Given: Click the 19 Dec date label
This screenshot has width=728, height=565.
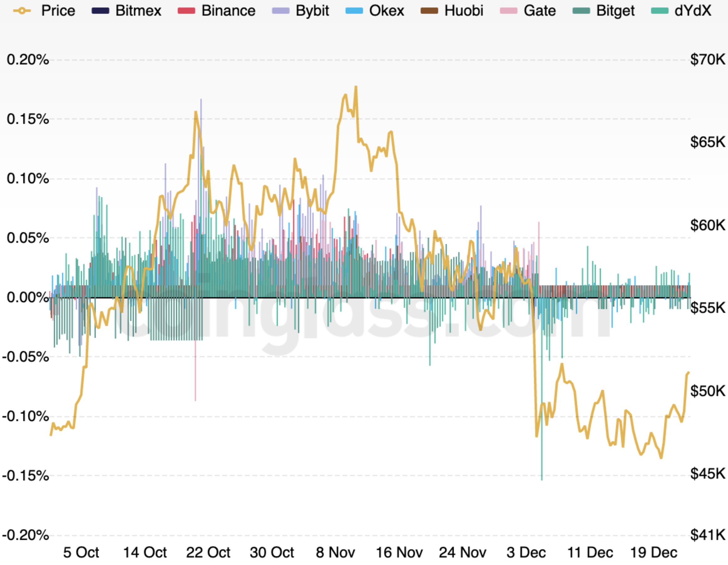Looking at the screenshot, I should [x=654, y=553].
